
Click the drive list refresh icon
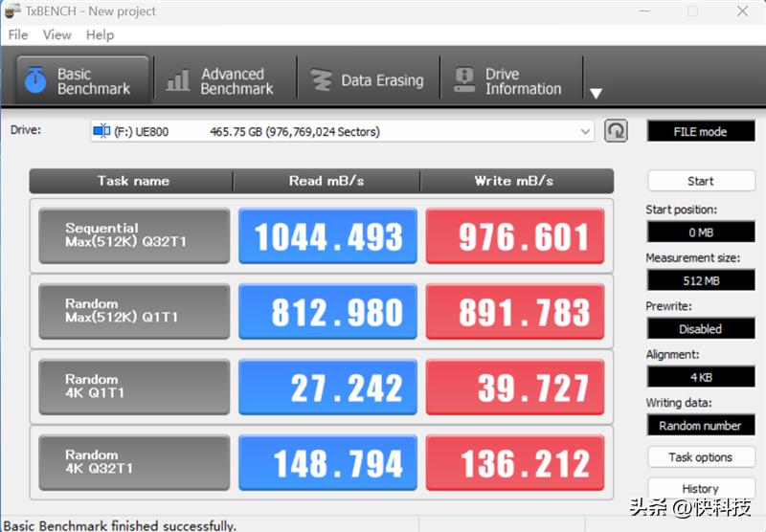[x=616, y=131]
